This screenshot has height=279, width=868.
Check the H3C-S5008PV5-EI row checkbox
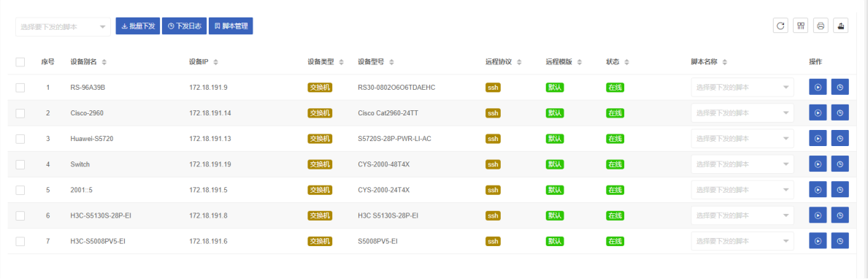click(x=20, y=241)
